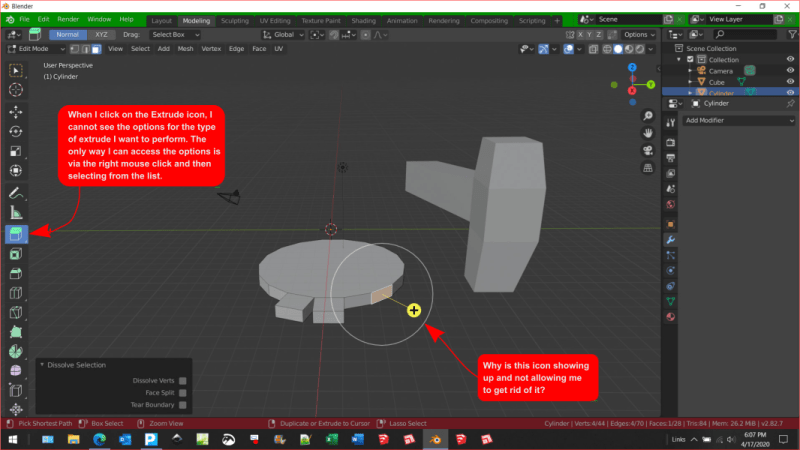Click the Scene name field
The width and height of the screenshot is (800, 450).
(x=629, y=19)
